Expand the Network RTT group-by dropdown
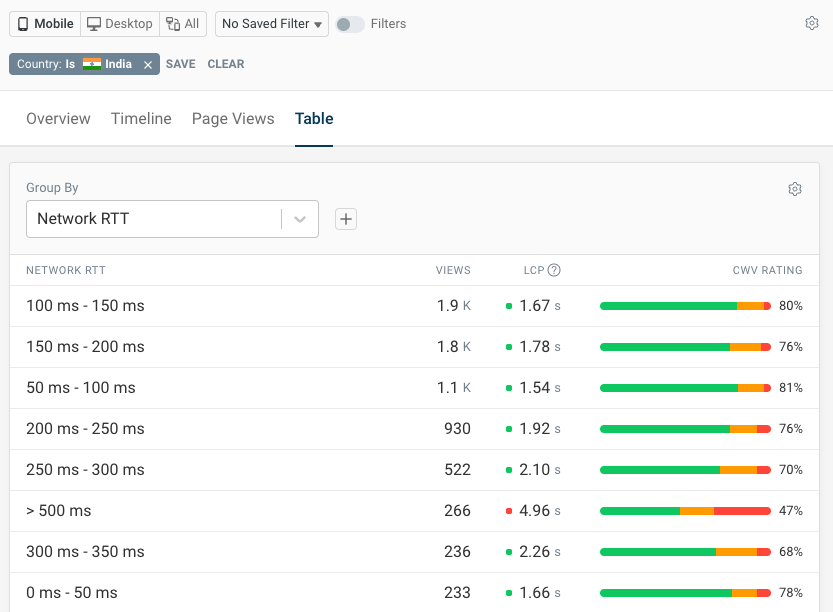833x612 pixels. point(299,219)
